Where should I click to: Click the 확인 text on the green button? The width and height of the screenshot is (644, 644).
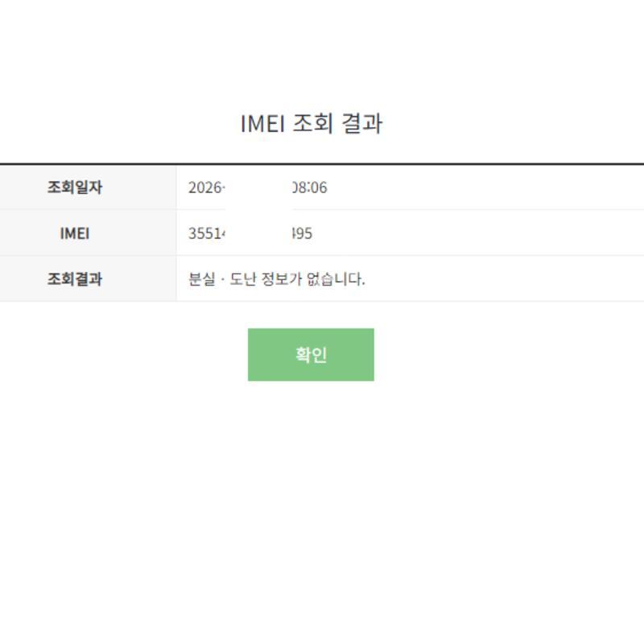(x=311, y=355)
